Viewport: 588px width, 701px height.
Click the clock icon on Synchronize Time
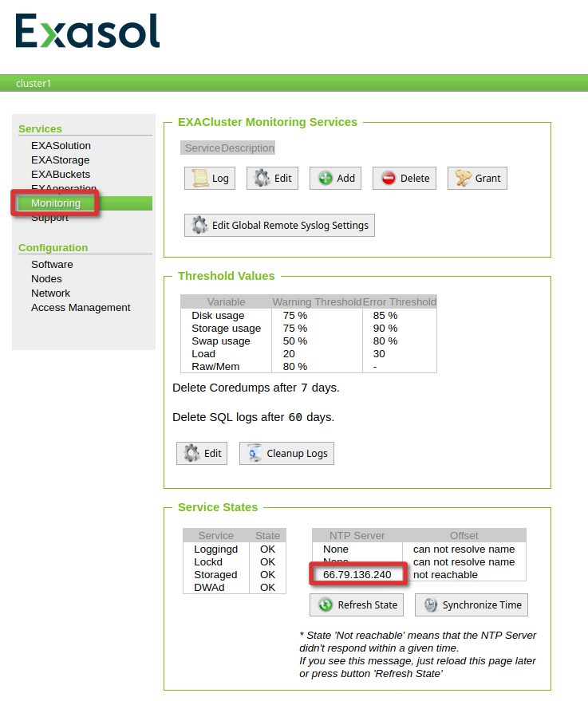tap(430, 605)
